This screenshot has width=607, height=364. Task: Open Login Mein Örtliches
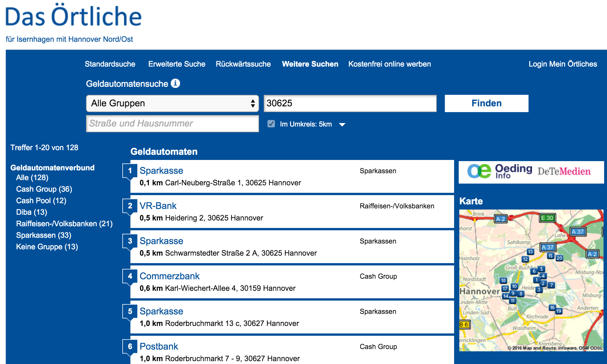[563, 64]
